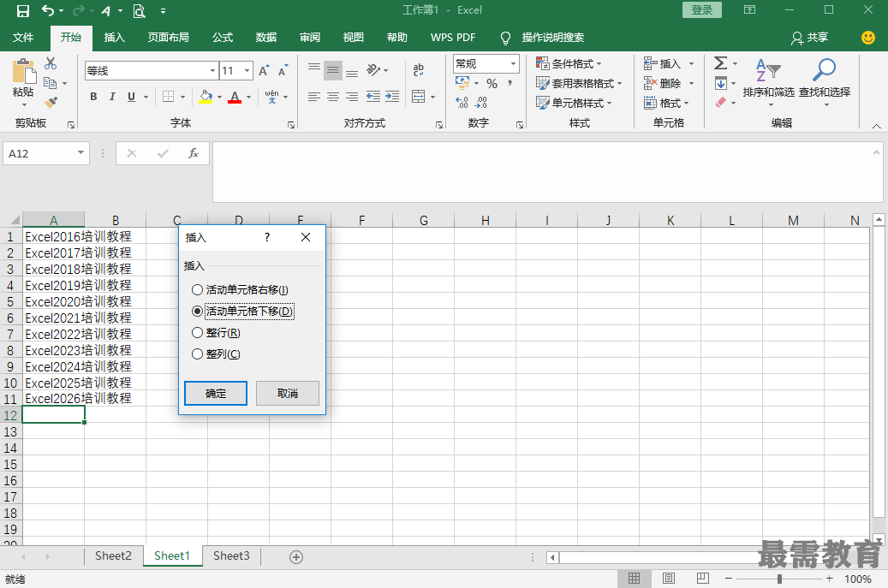
Task: Click help question mark in insert dialog
Action: click(267, 237)
